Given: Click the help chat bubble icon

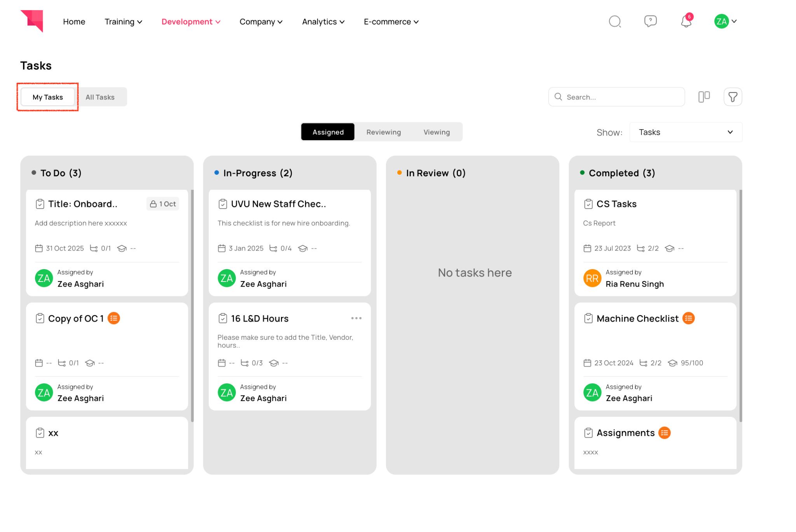Looking at the screenshot, I should [x=650, y=21].
